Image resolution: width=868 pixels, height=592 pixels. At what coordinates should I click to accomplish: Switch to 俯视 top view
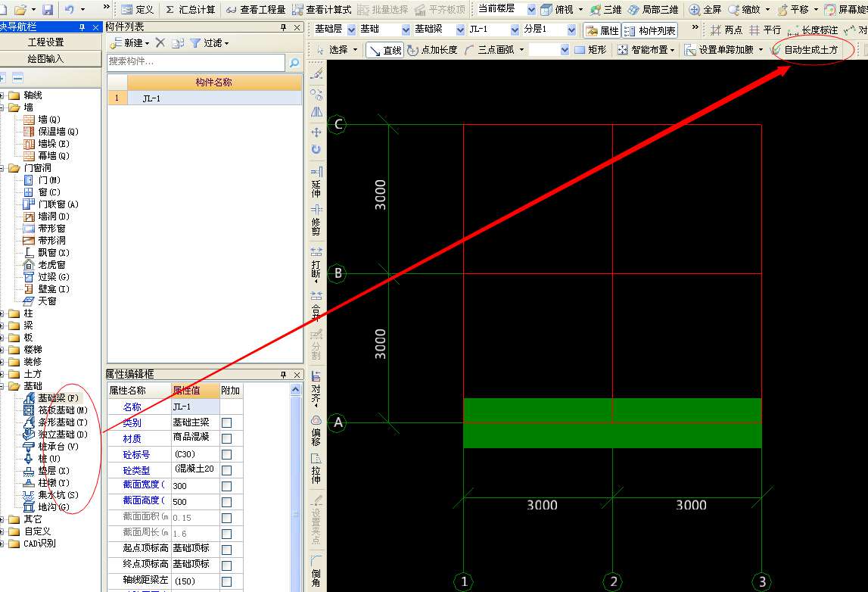pyautogui.click(x=558, y=9)
